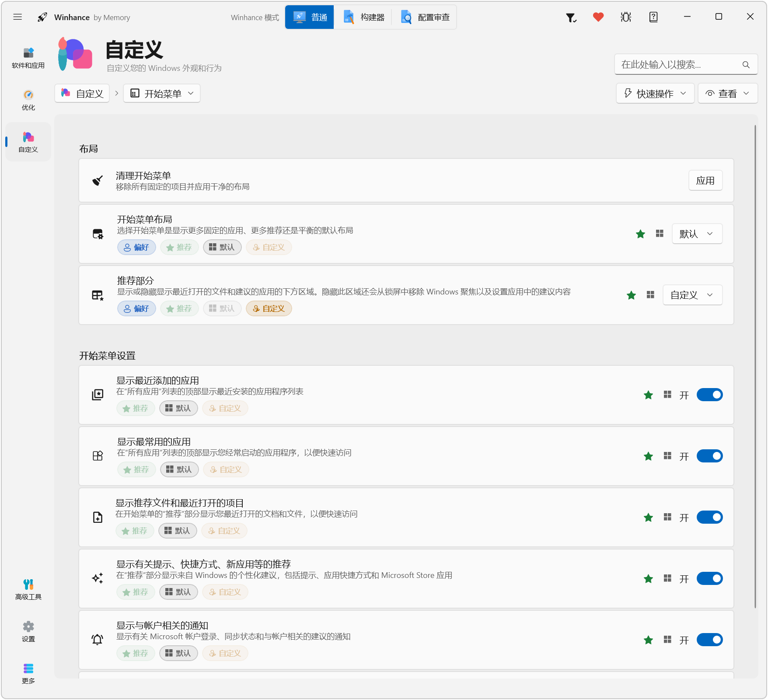
Task: Click the 推荐部分 setting title
Action: [x=136, y=280]
